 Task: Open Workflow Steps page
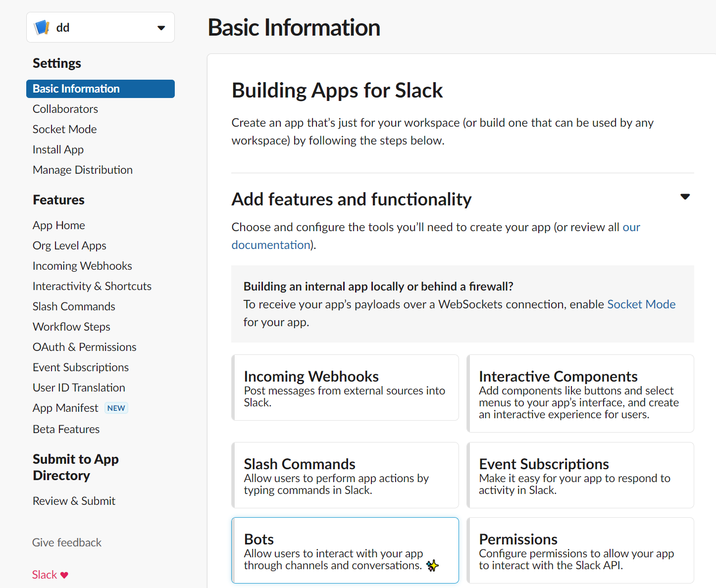click(71, 327)
